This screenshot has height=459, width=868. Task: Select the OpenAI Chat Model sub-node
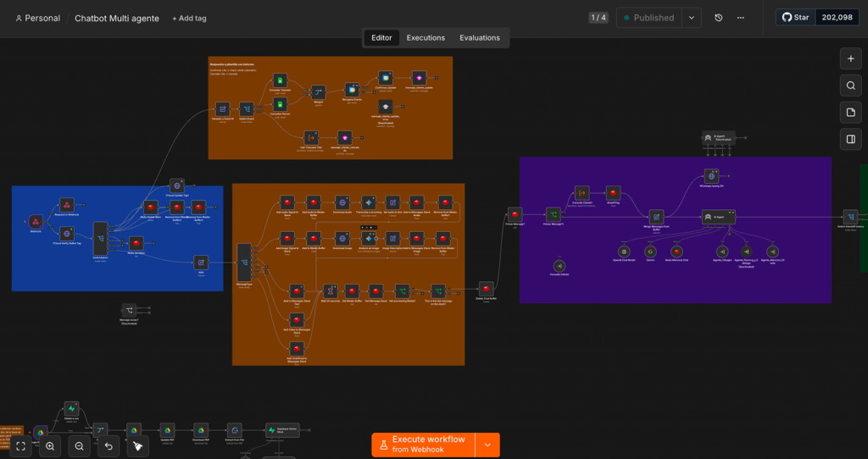tap(624, 252)
